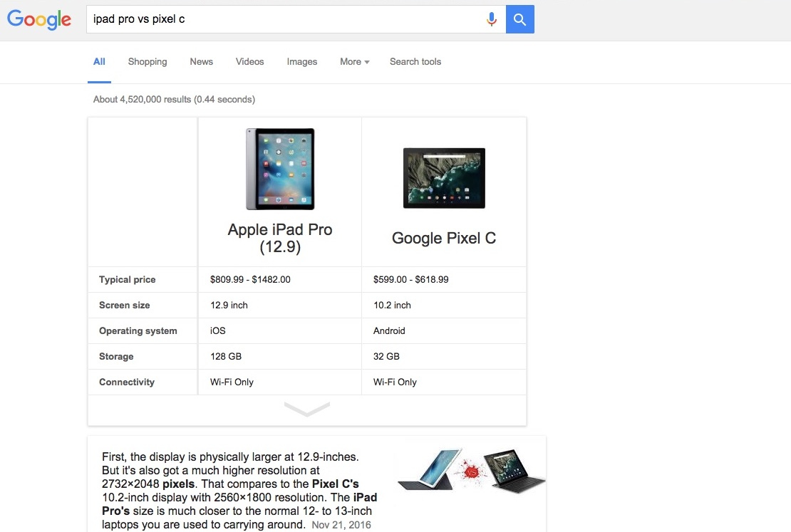This screenshot has height=532, width=791.
Task: Click into the search query field
Action: (x=285, y=20)
